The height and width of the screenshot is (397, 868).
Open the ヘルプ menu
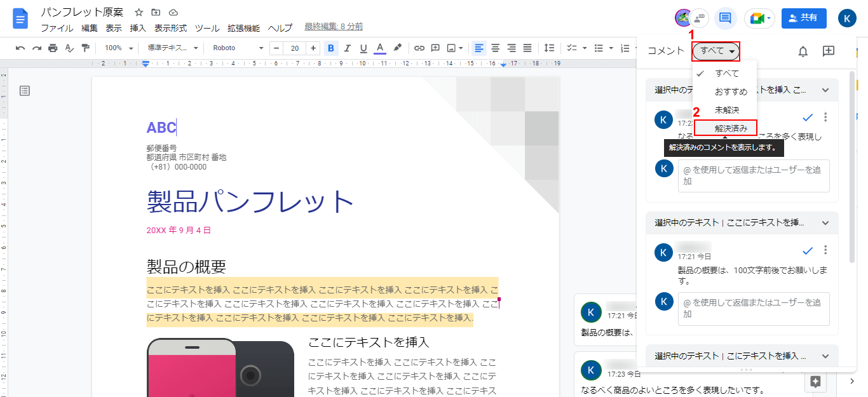click(x=280, y=28)
